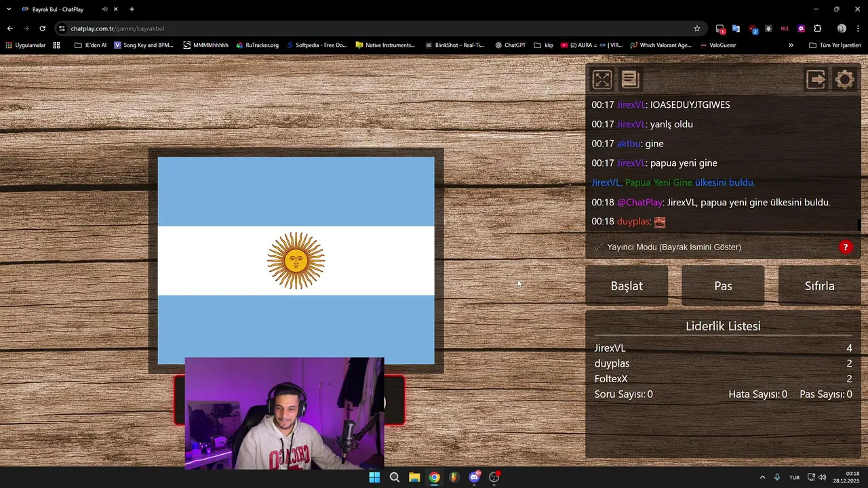Open FL Studio from taskbar
The height and width of the screenshot is (488, 868).
tap(454, 477)
